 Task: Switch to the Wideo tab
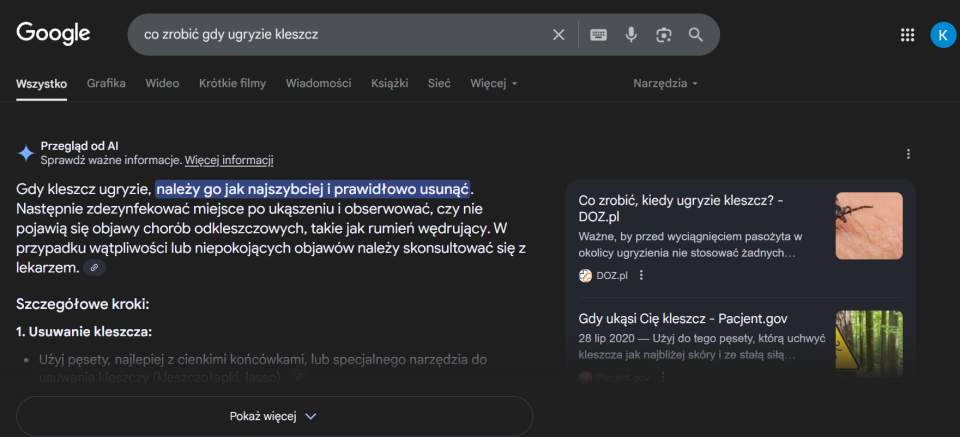[162, 83]
